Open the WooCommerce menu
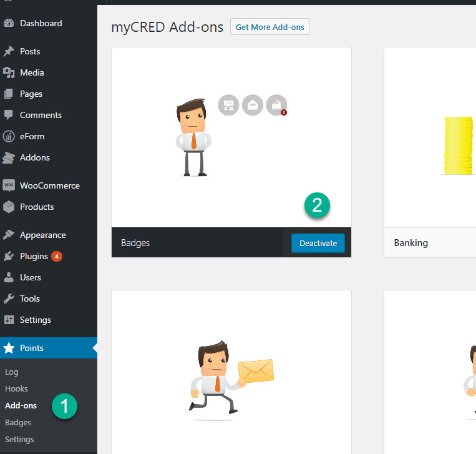The height and width of the screenshot is (454, 476). [x=49, y=185]
